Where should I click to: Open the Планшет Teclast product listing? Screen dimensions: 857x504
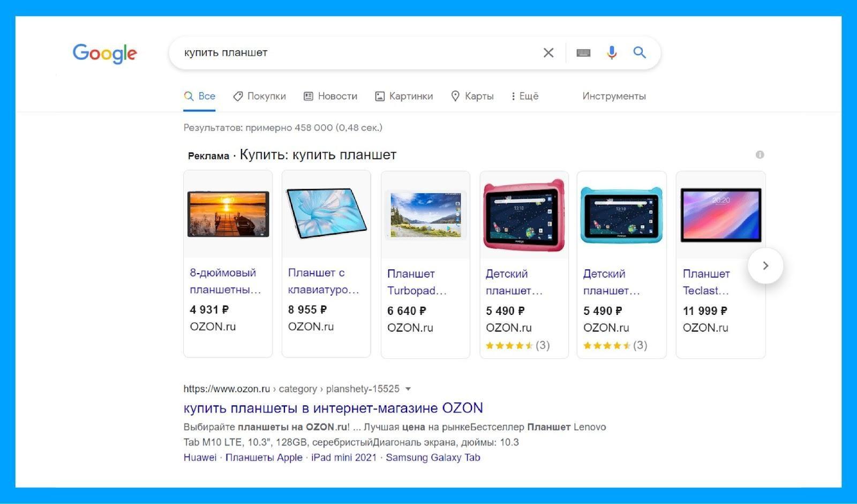705,282
